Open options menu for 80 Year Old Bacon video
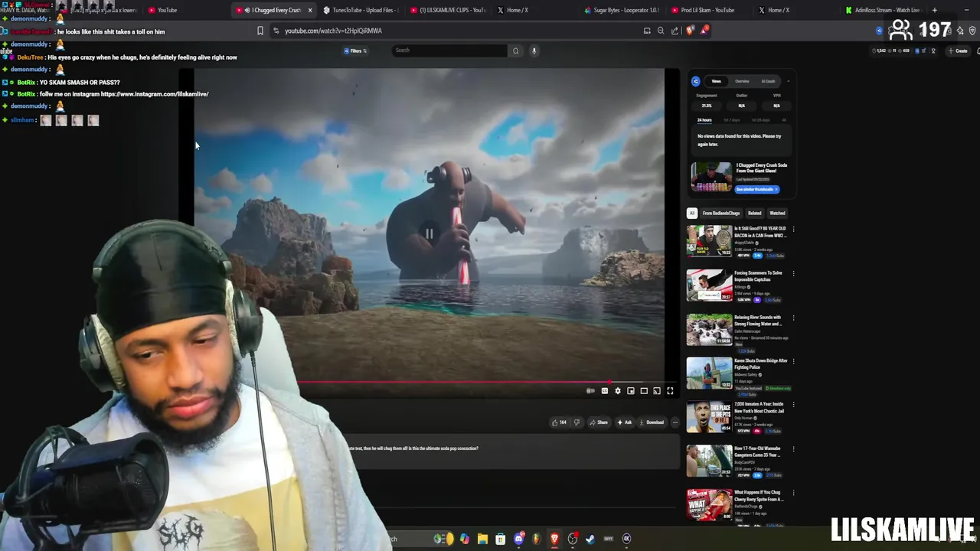Viewport: 980px width, 551px height. (793, 229)
